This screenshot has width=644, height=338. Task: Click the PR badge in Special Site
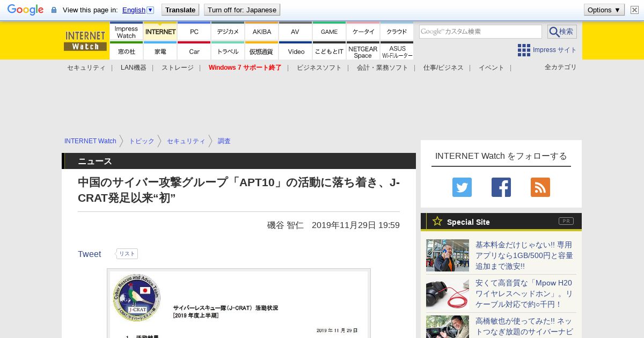[566, 221]
